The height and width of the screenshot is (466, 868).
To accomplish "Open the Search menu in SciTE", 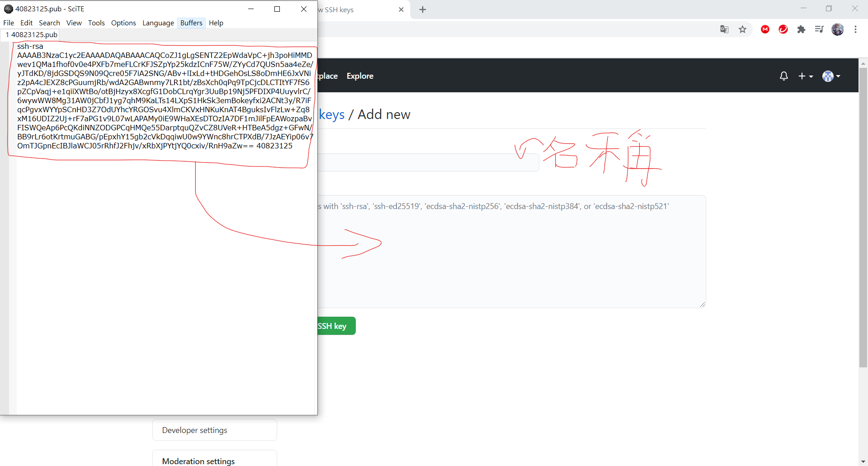I will (x=49, y=23).
